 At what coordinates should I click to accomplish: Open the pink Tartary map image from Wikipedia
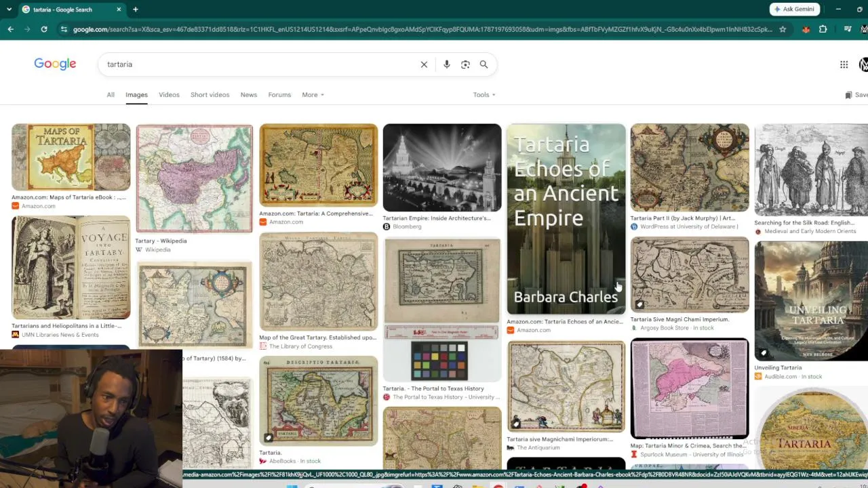click(194, 179)
